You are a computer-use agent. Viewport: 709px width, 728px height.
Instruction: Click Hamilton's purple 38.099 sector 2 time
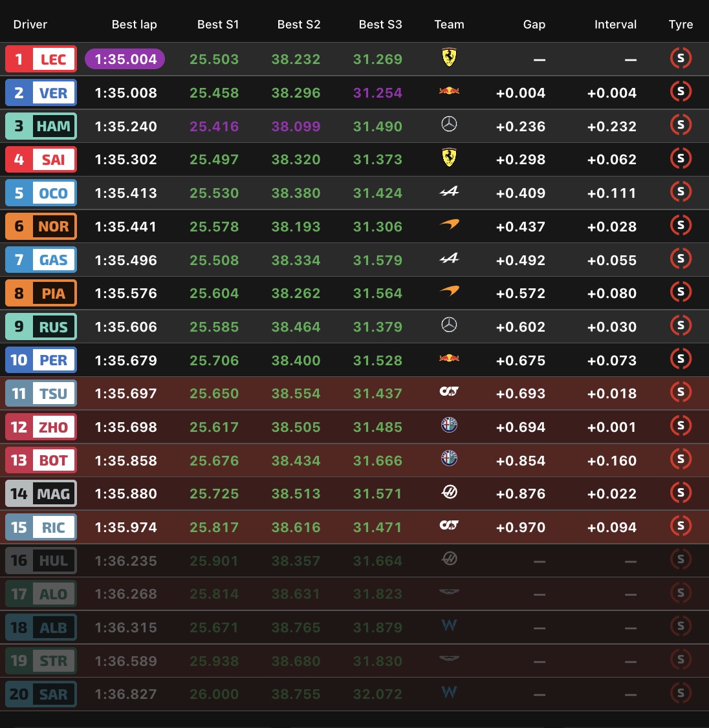[x=296, y=126]
